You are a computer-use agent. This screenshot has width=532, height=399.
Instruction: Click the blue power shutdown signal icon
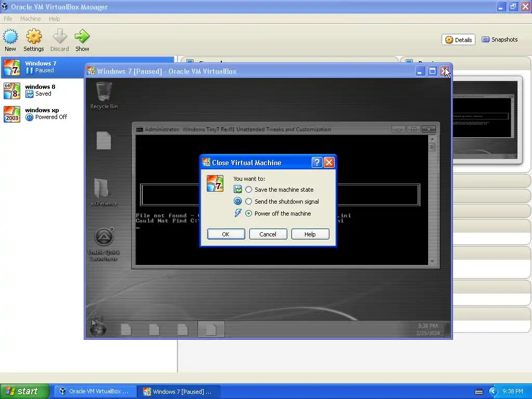click(237, 201)
